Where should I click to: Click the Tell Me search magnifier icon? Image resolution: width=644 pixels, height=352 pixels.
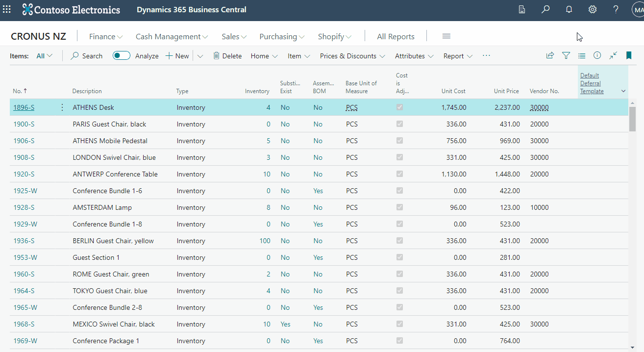pos(545,9)
